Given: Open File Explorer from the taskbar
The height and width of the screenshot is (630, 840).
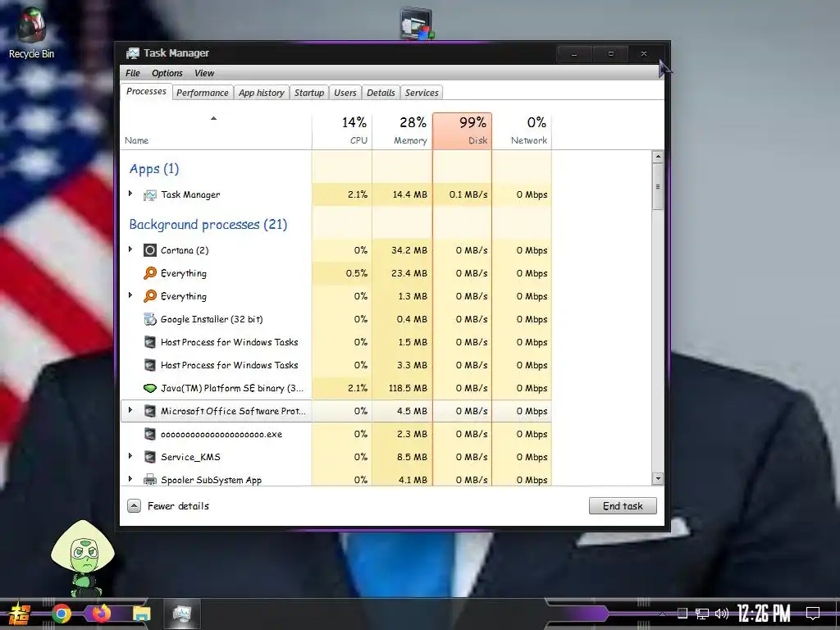Looking at the screenshot, I should (142, 614).
